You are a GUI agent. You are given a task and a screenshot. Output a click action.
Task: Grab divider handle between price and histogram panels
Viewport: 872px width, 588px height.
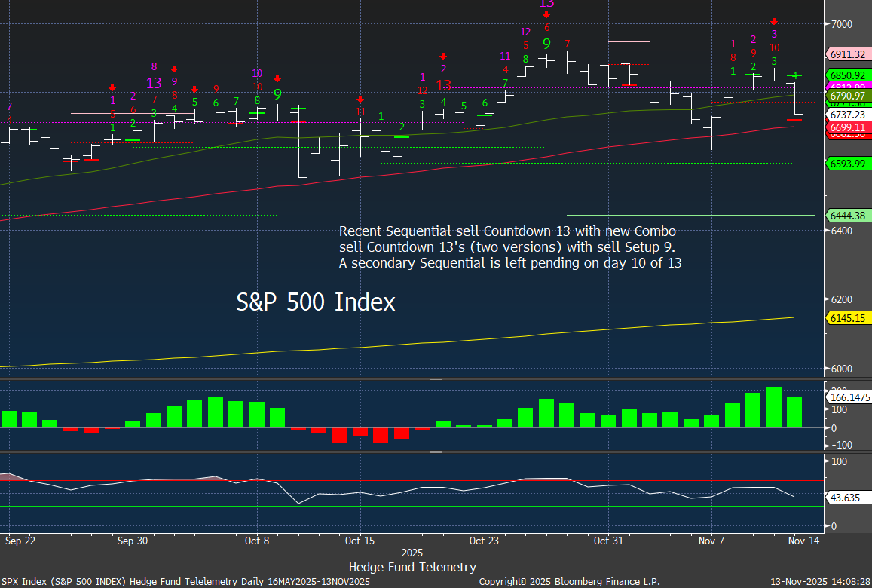pyautogui.click(x=436, y=379)
